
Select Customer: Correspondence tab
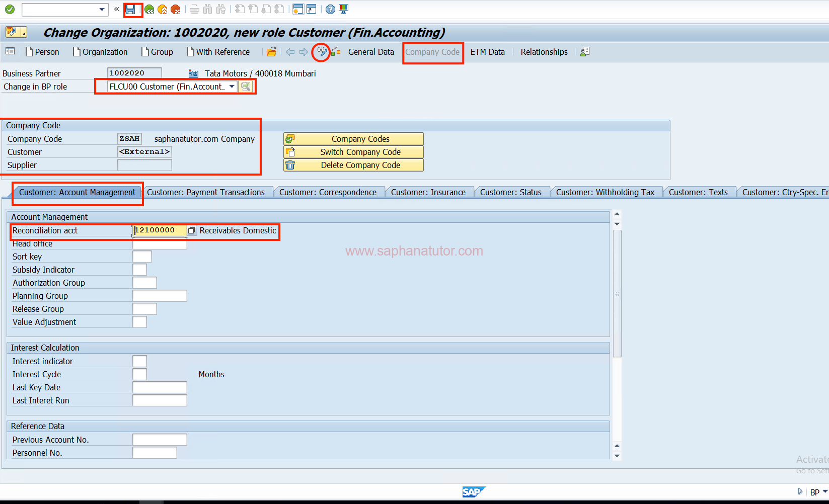coord(328,192)
